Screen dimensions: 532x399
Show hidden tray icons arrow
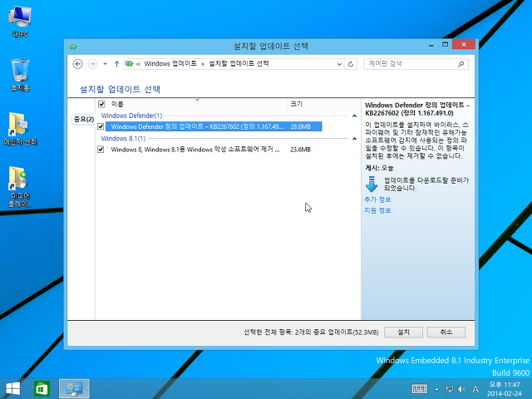(436, 389)
